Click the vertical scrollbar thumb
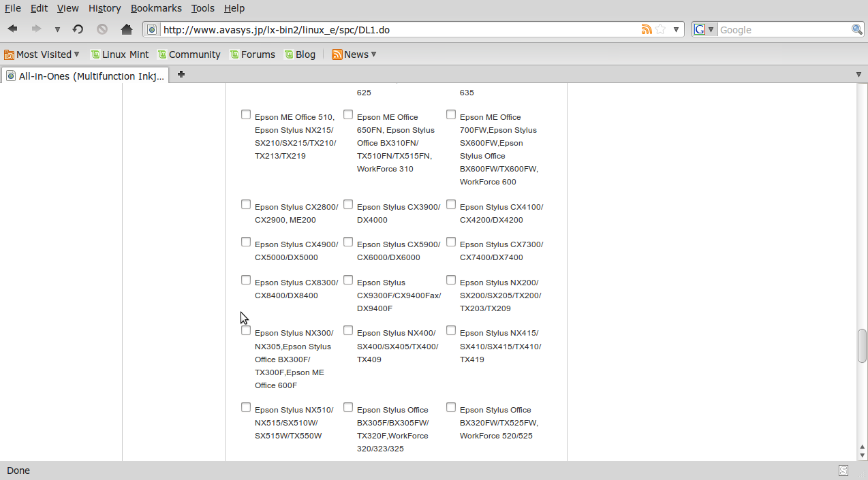The width and height of the screenshot is (868, 480). pyautogui.click(x=862, y=346)
